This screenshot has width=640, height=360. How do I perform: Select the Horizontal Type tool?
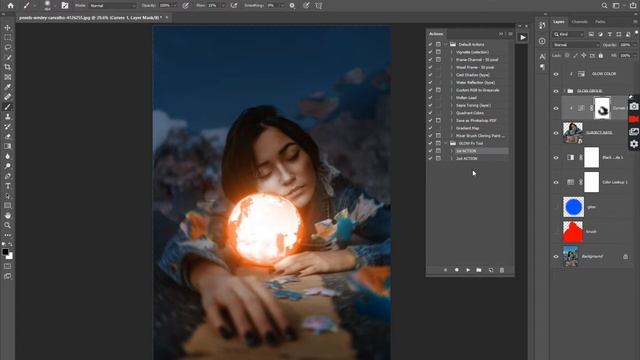click(x=7, y=186)
